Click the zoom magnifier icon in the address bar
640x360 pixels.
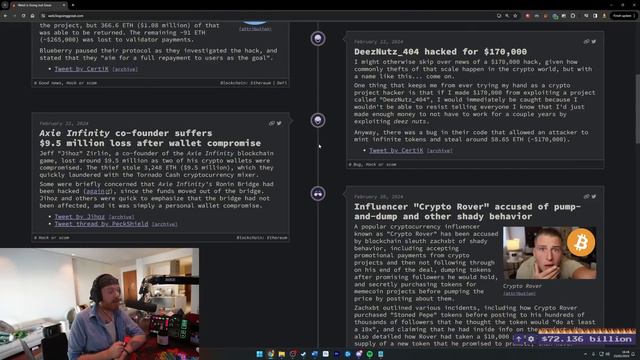click(507, 16)
